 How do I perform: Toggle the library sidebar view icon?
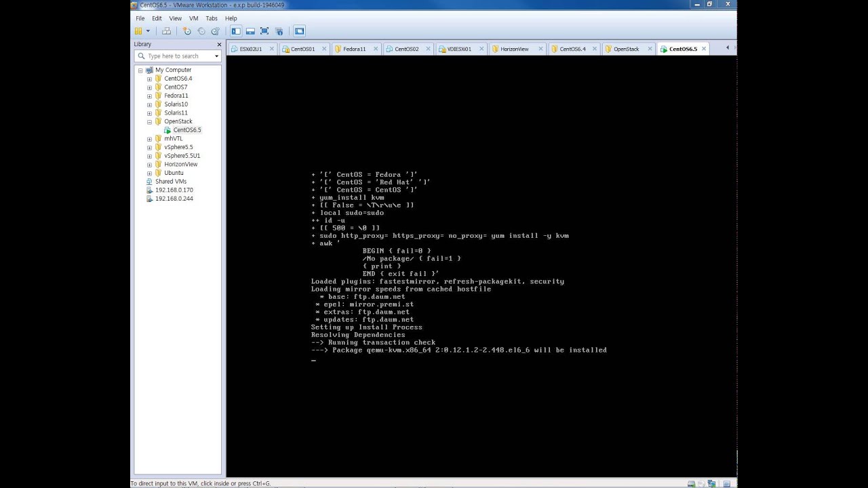pyautogui.click(x=236, y=30)
